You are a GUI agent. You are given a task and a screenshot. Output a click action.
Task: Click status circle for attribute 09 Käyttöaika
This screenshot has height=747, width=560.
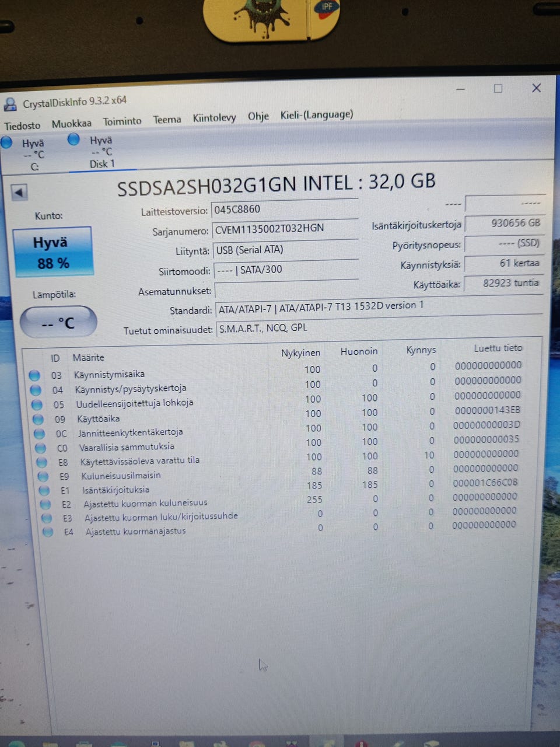pos(38,419)
